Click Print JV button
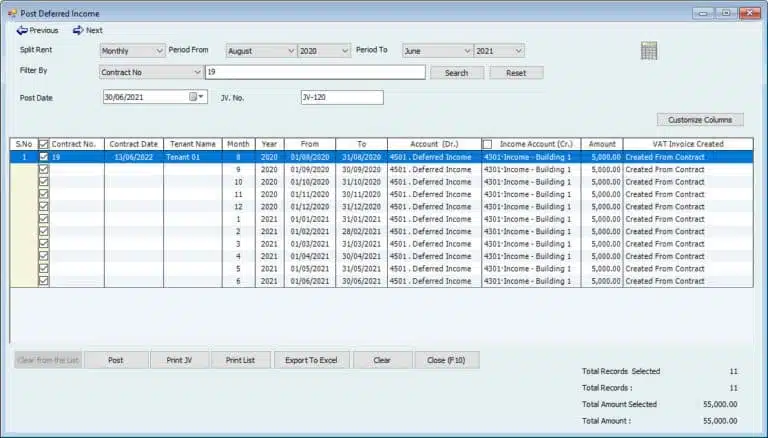Screen dimensions: 768x438 pos(179,360)
